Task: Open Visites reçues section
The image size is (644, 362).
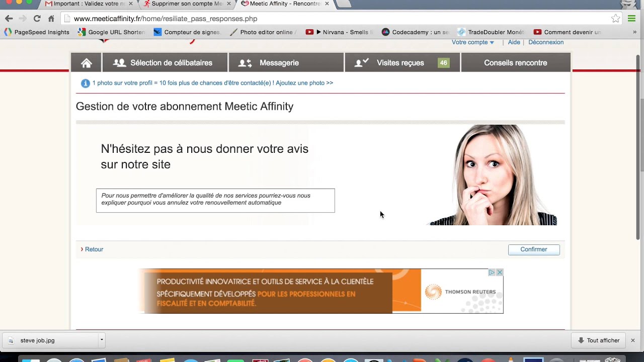Action: (x=403, y=63)
